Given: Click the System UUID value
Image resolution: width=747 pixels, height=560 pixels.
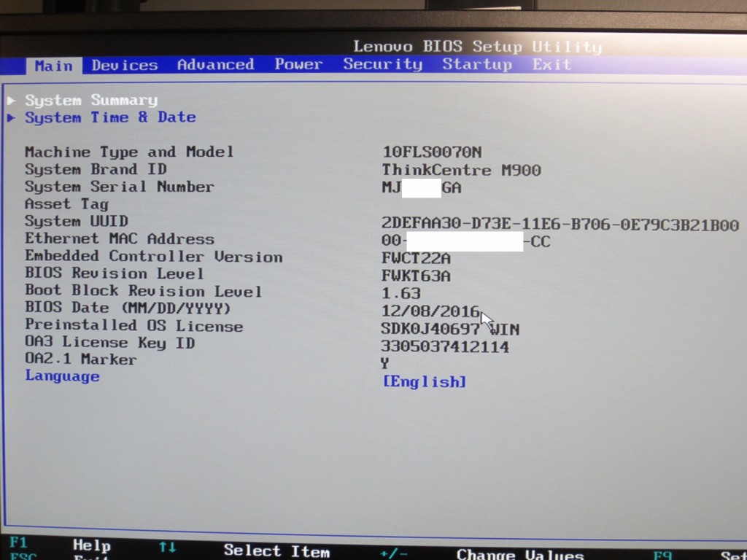Looking at the screenshot, I should [560, 225].
